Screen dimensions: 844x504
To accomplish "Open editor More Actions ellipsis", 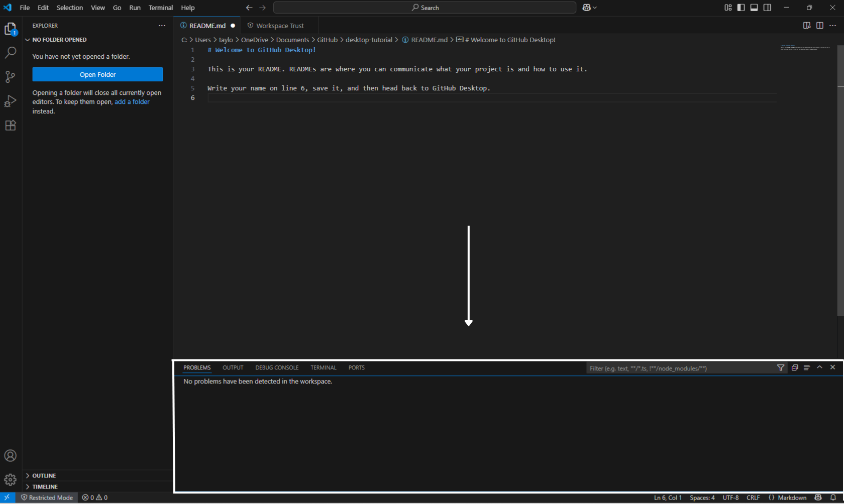I will [833, 26].
